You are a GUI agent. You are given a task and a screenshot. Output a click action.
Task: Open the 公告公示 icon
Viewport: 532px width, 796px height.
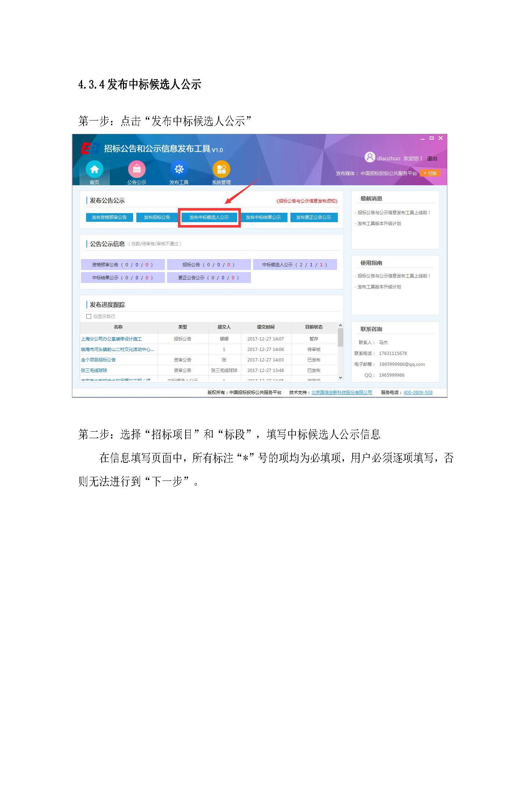[137, 169]
